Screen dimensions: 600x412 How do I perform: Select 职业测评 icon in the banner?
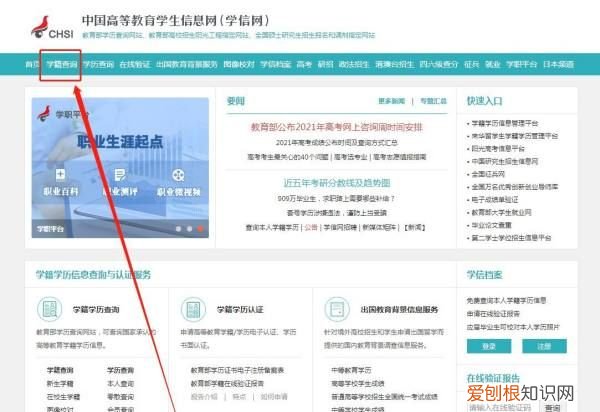coord(120,175)
